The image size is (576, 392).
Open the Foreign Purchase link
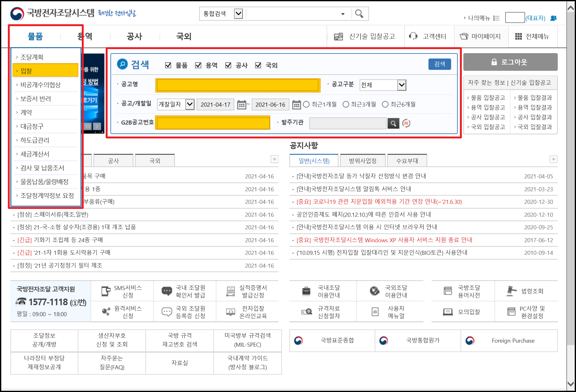coord(513,341)
